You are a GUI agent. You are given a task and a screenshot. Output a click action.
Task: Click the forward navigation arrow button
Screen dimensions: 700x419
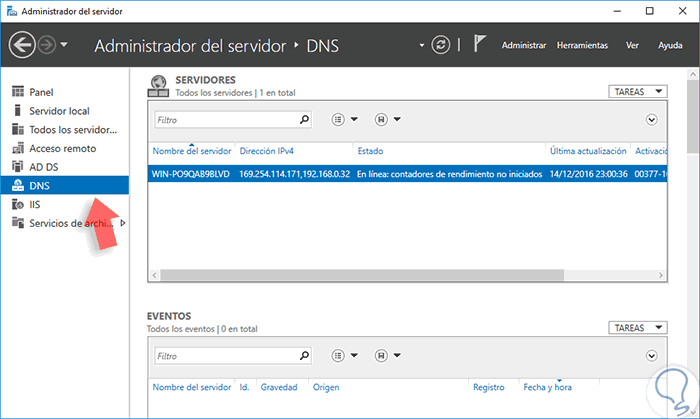(47, 45)
